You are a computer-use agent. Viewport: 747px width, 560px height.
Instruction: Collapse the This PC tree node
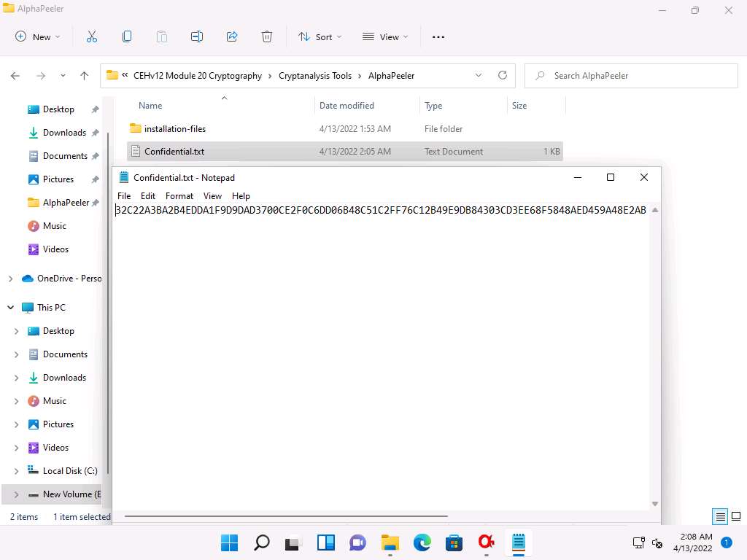(10, 308)
